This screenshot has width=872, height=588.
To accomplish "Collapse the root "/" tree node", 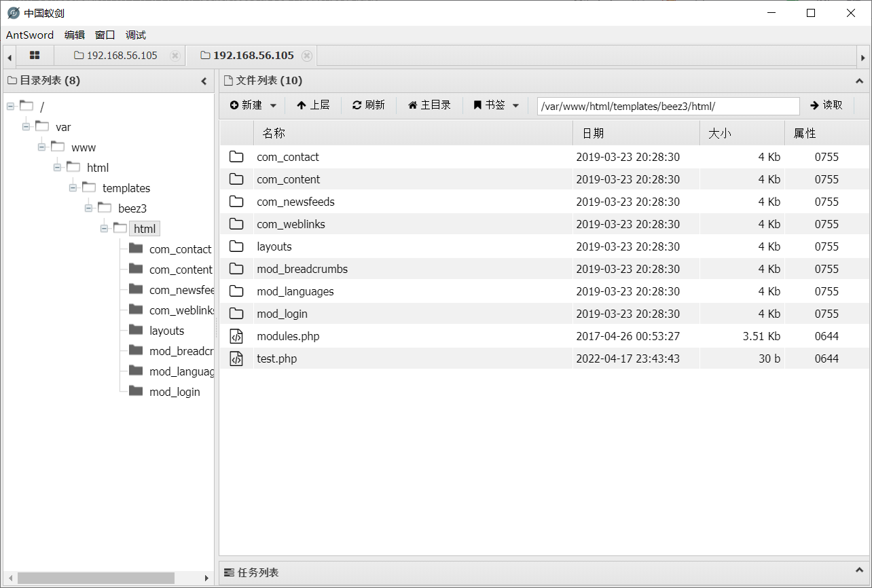I will pos(10,106).
